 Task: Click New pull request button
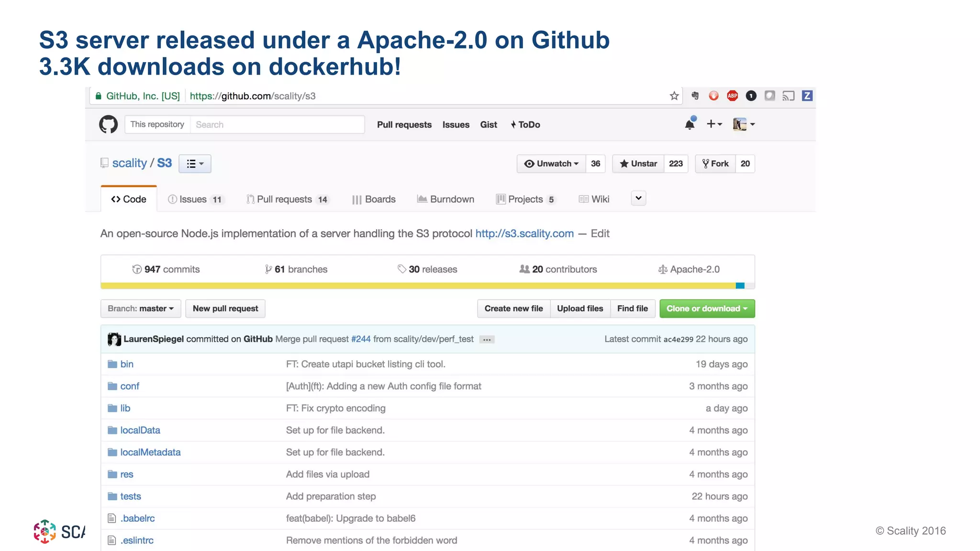[225, 309]
